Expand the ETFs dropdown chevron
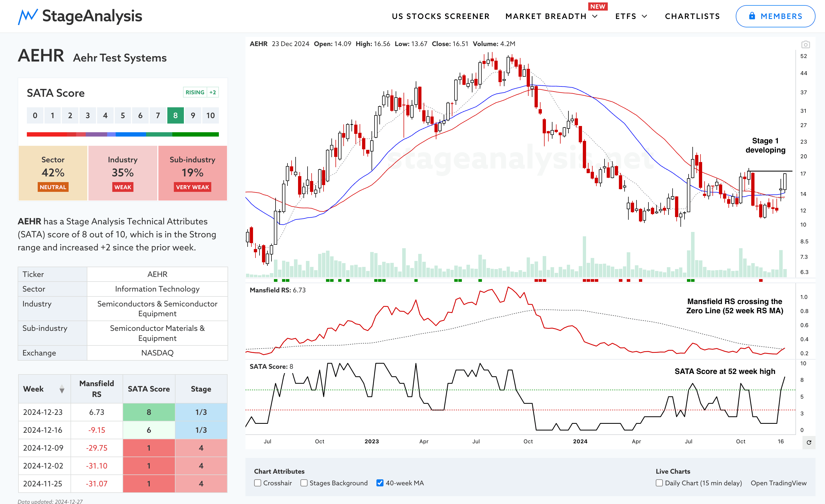This screenshot has width=825, height=504. click(x=645, y=16)
